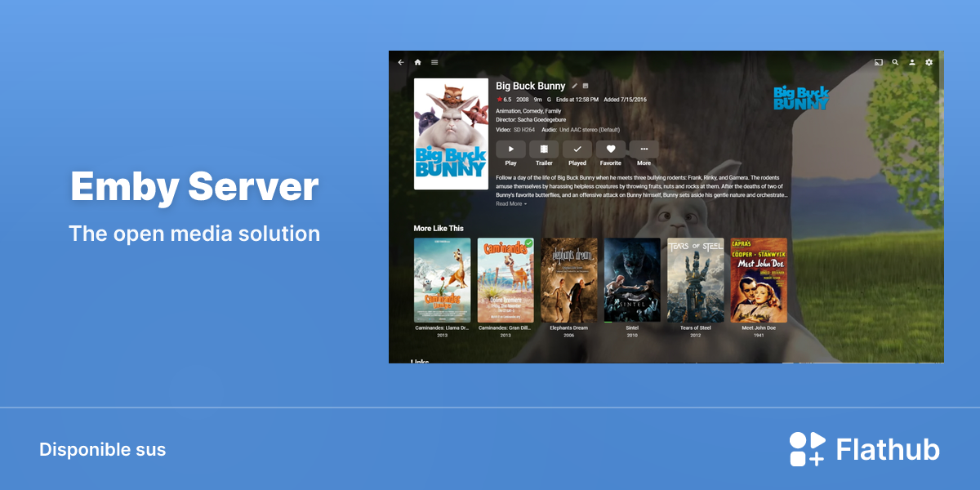Open Caminandes: Llama Drama poster

pos(442,280)
